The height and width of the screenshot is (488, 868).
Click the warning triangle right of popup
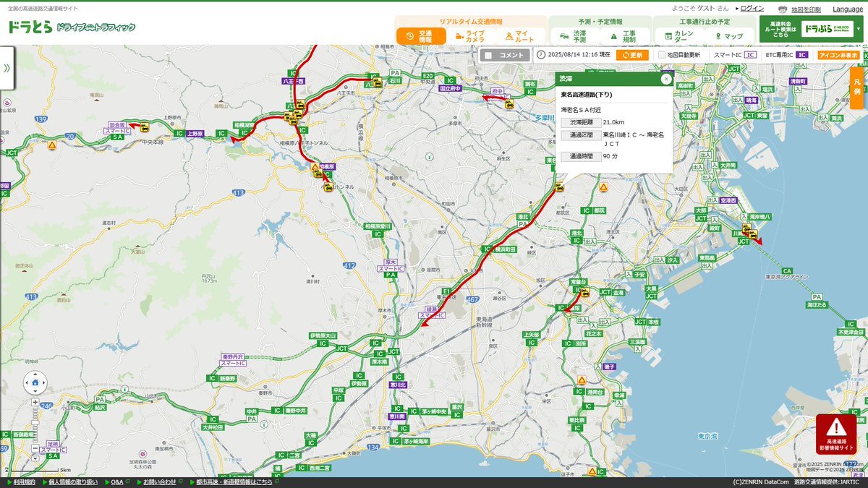click(x=603, y=187)
